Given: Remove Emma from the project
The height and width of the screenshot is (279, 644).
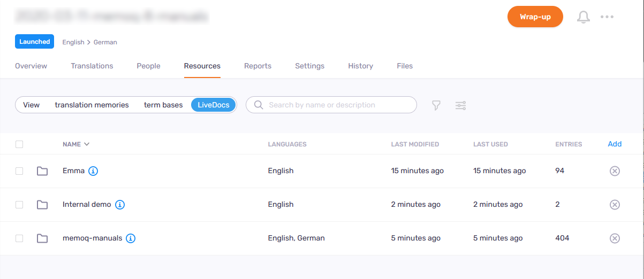Looking at the screenshot, I should point(615,171).
